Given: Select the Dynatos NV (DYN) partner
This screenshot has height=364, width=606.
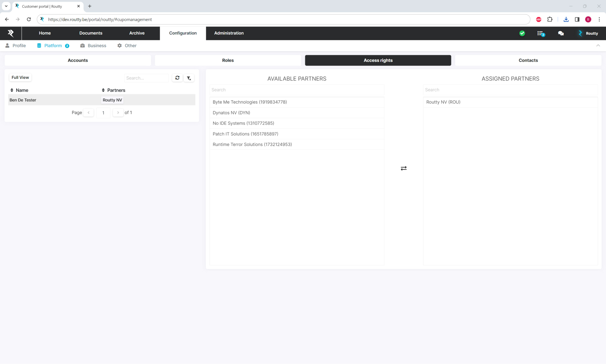Looking at the screenshot, I should pyautogui.click(x=231, y=113).
